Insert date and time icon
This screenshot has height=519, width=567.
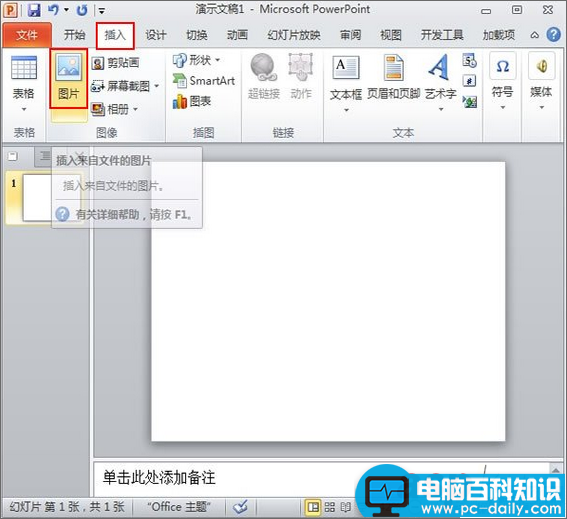click(469, 60)
